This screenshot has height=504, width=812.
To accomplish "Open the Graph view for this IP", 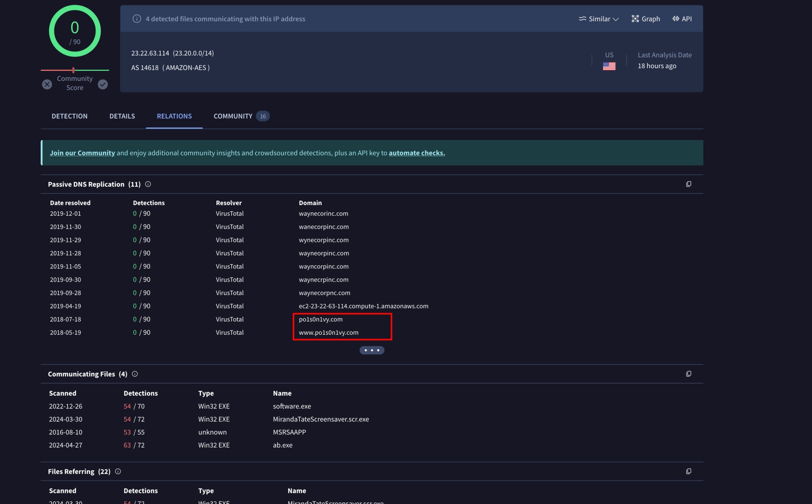I will pos(645,19).
